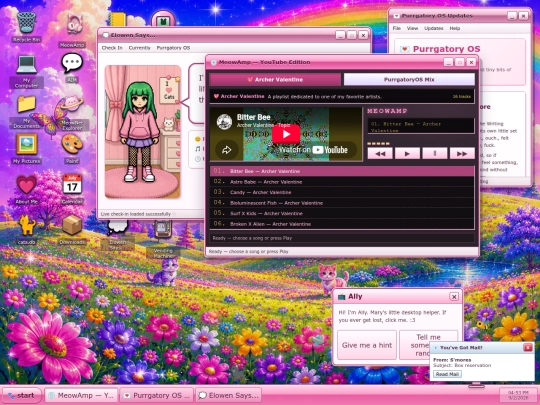
Task: Click Ally's Tell me something random button
Action: click(428, 345)
